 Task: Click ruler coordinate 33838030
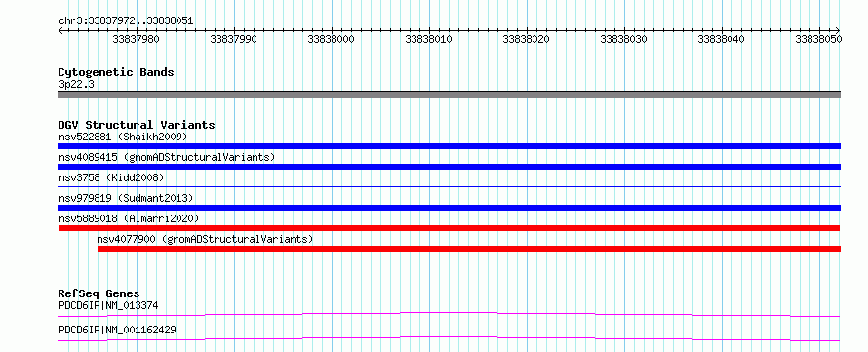(623, 39)
